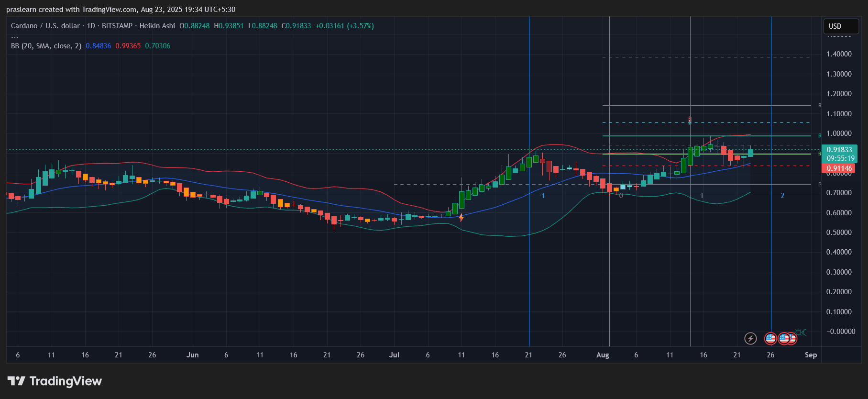Click the -0.00000 price axis label
This screenshot has height=399, width=868.
point(841,332)
